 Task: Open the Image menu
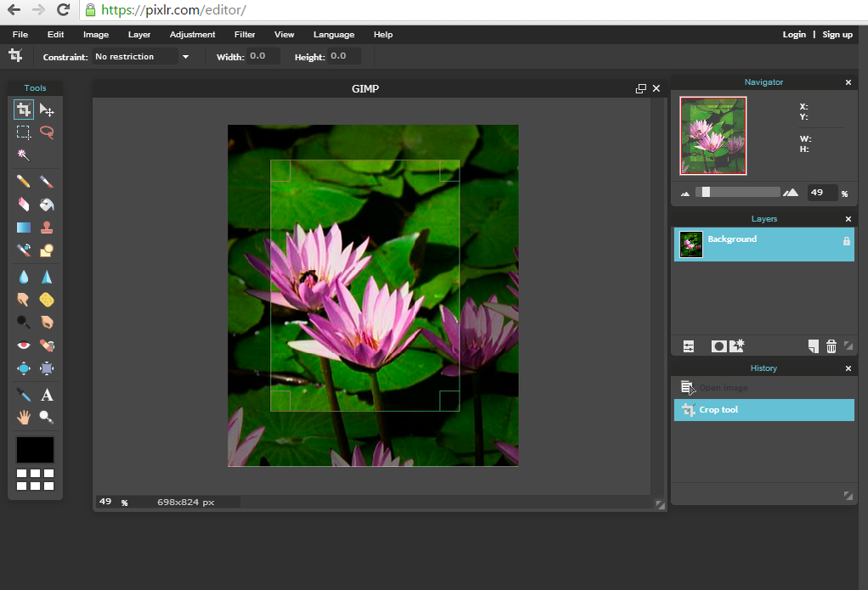pyautogui.click(x=96, y=34)
